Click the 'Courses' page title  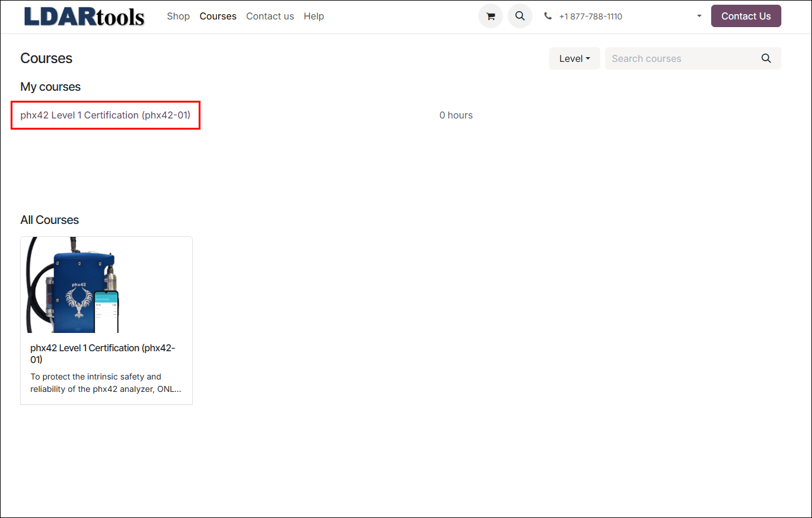[x=46, y=58]
